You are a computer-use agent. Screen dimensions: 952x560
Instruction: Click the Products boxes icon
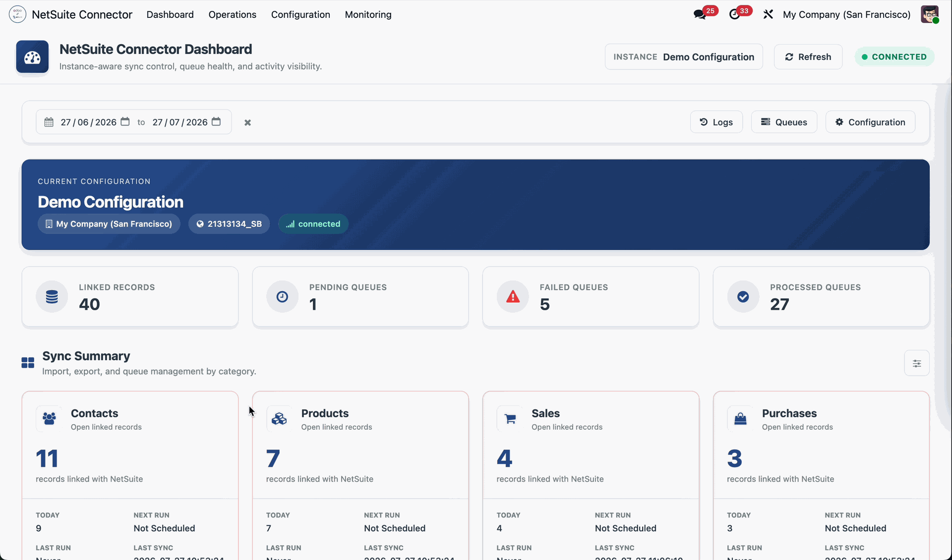[279, 419]
